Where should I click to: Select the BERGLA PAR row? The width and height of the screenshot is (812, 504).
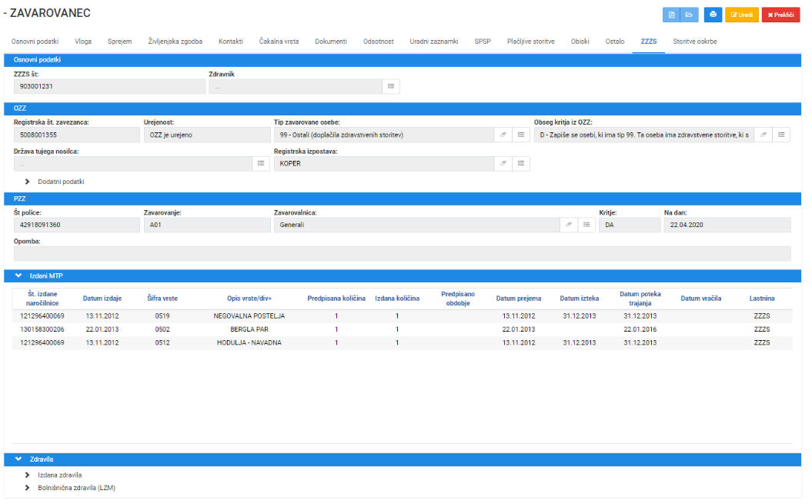click(403, 329)
